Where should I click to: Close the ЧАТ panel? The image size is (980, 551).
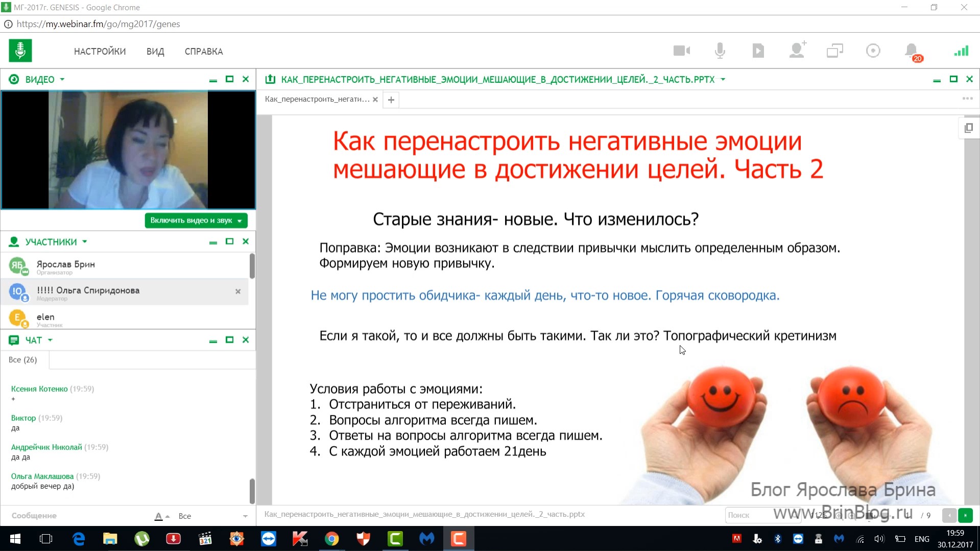pyautogui.click(x=246, y=340)
